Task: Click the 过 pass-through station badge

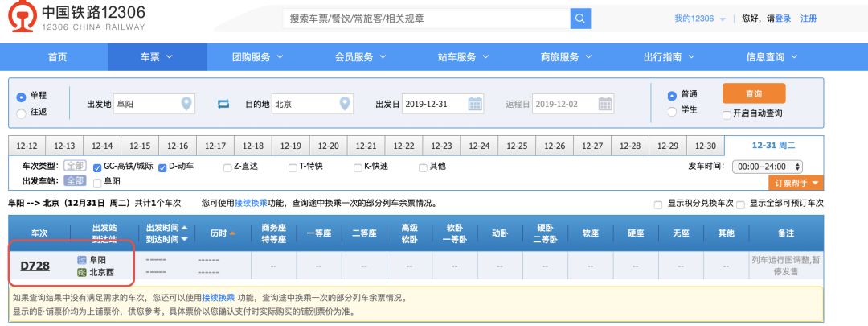Action: pos(82,260)
